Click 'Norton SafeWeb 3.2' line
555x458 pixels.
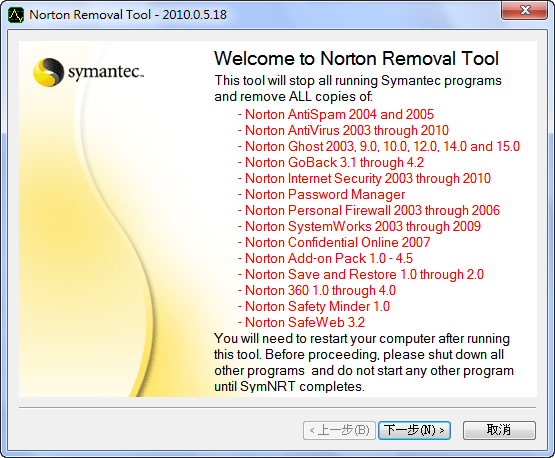tap(301, 322)
